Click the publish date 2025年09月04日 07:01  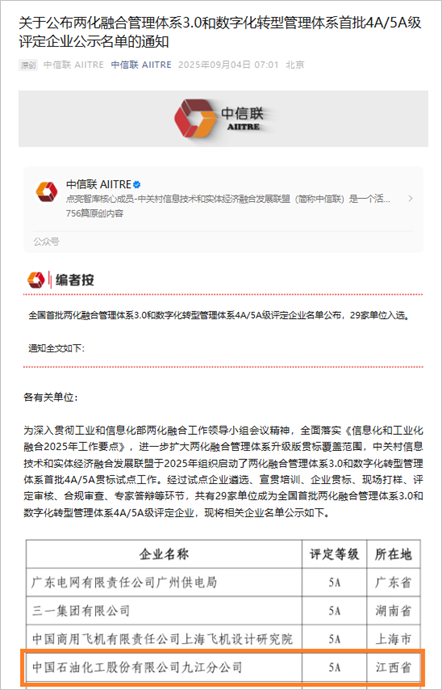[x=228, y=65]
